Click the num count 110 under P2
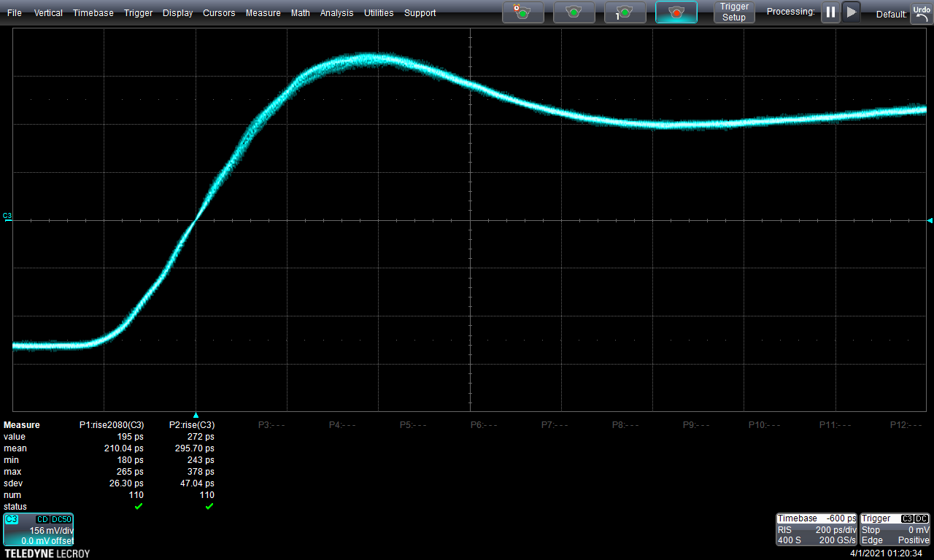Screen dimensions: 934x560 pyautogui.click(x=207, y=495)
